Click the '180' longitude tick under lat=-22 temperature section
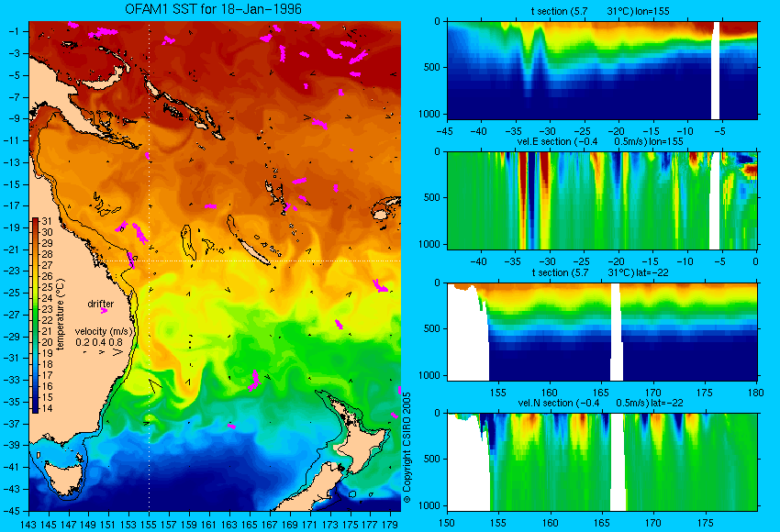Viewport: 780px width, 532px height. (755, 393)
